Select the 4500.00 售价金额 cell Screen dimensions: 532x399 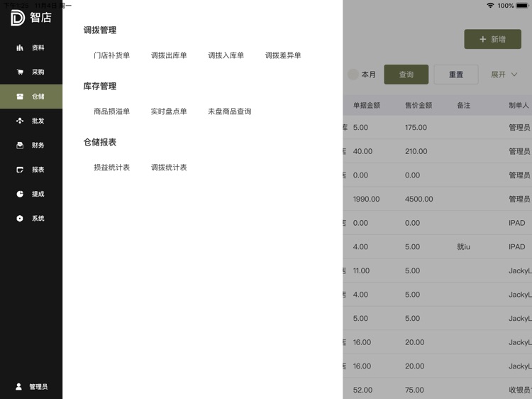(419, 199)
